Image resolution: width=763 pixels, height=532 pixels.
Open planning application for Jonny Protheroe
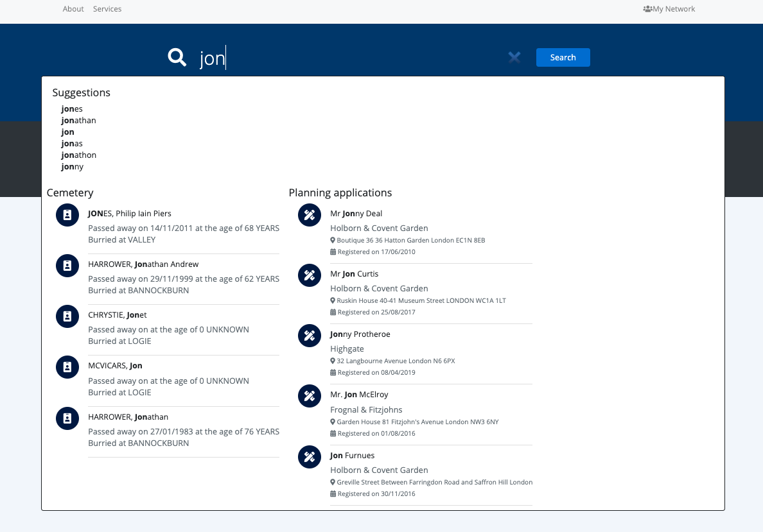(x=360, y=334)
